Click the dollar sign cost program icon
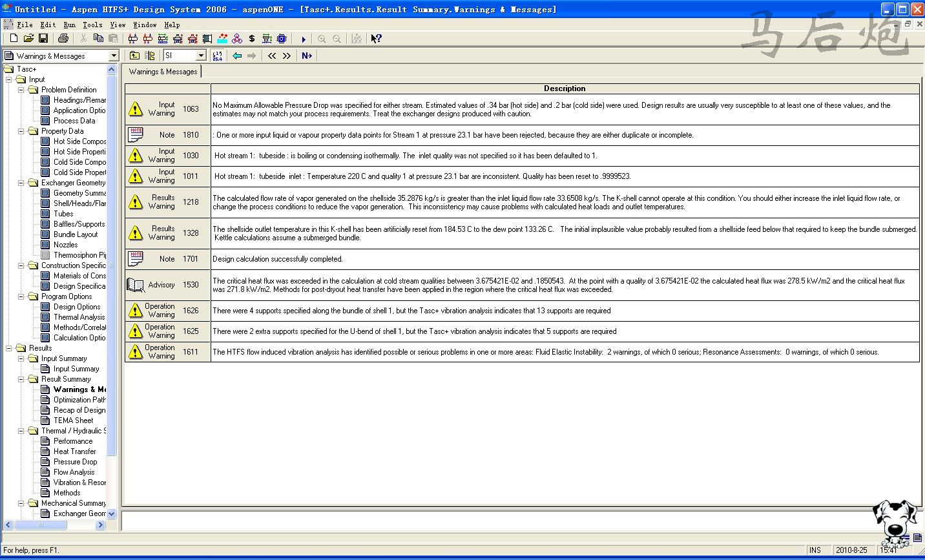The image size is (925, 560). tap(251, 39)
